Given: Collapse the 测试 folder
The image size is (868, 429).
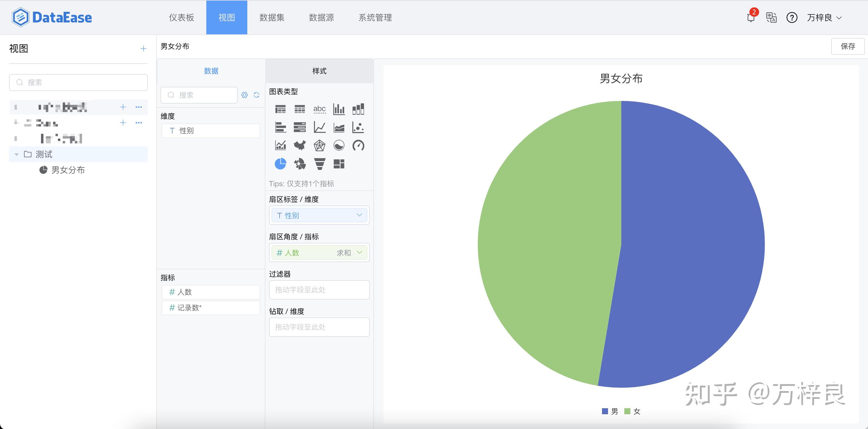Looking at the screenshot, I should [17, 155].
